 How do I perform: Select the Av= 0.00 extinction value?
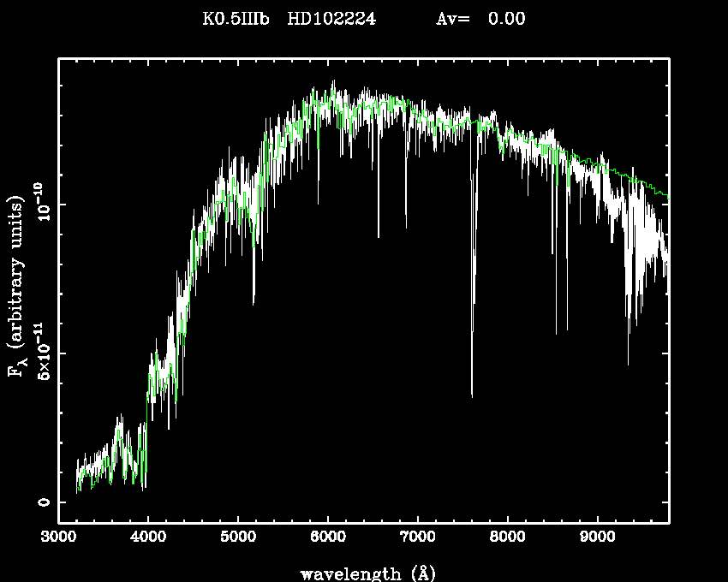[x=480, y=19]
